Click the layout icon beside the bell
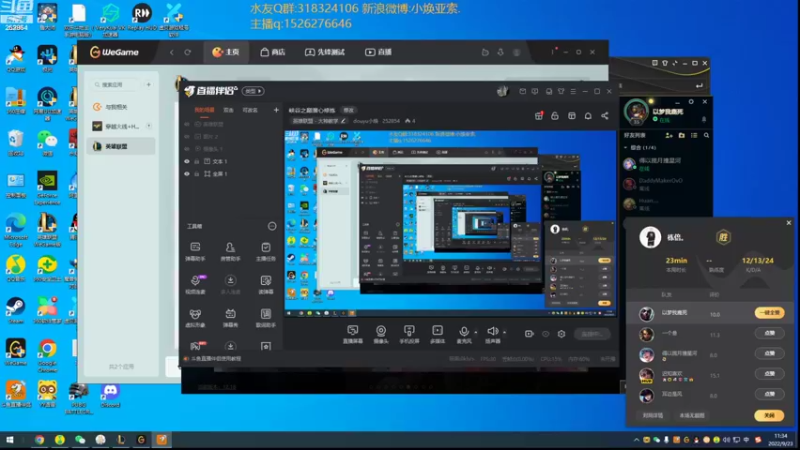Screen dimensions: 800x450 tap(571, 116)
